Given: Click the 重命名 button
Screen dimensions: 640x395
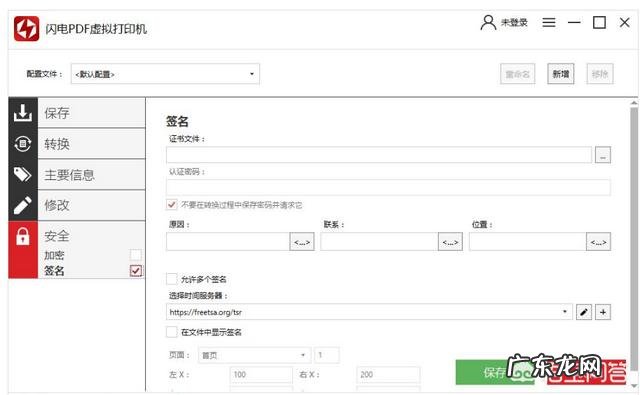Looking at the screenshot, I should point(518,74).
